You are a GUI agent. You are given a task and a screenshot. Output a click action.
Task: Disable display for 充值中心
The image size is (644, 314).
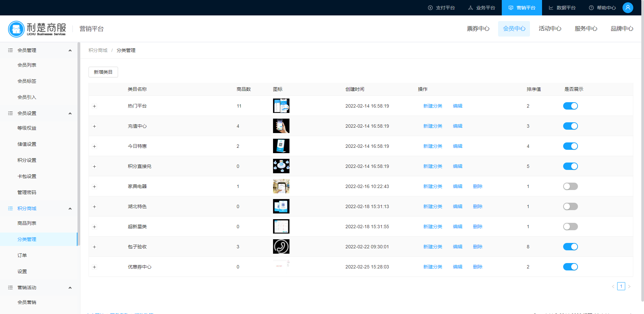(x=570, y=126)
